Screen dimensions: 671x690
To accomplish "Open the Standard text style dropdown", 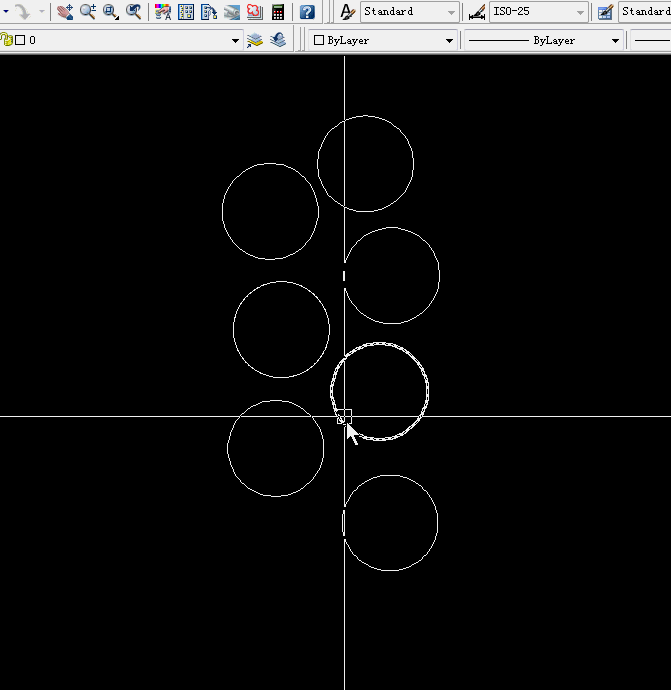I will point(451,12).
